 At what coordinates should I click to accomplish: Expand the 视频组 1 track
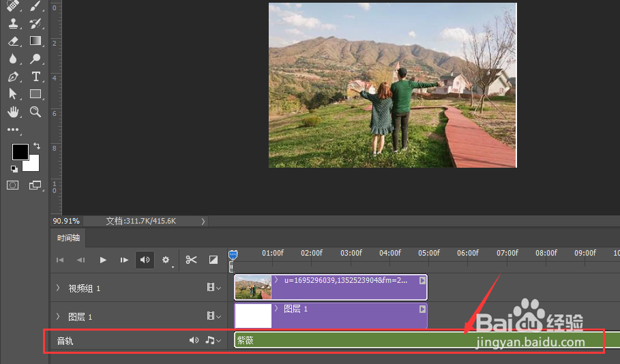(x=58, y=288)
